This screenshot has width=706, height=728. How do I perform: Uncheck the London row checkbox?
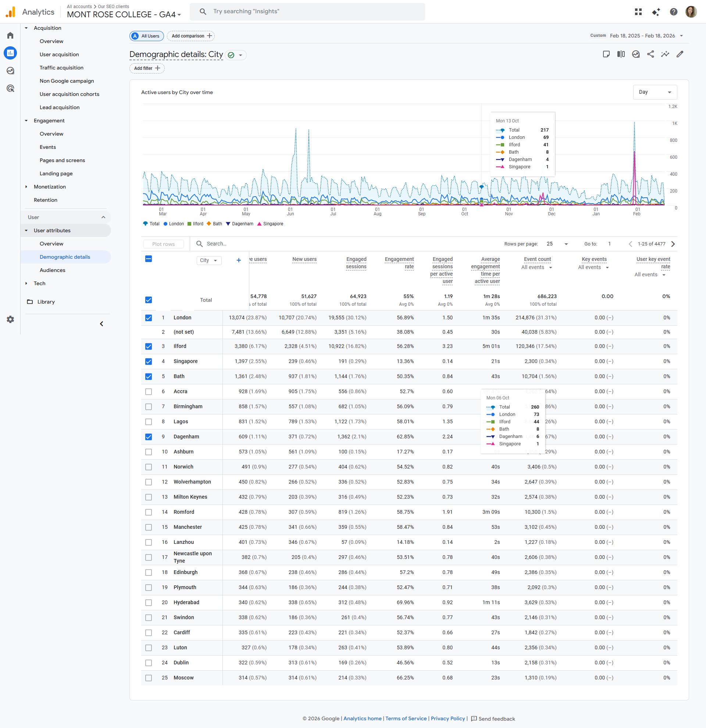click(149, 318)
